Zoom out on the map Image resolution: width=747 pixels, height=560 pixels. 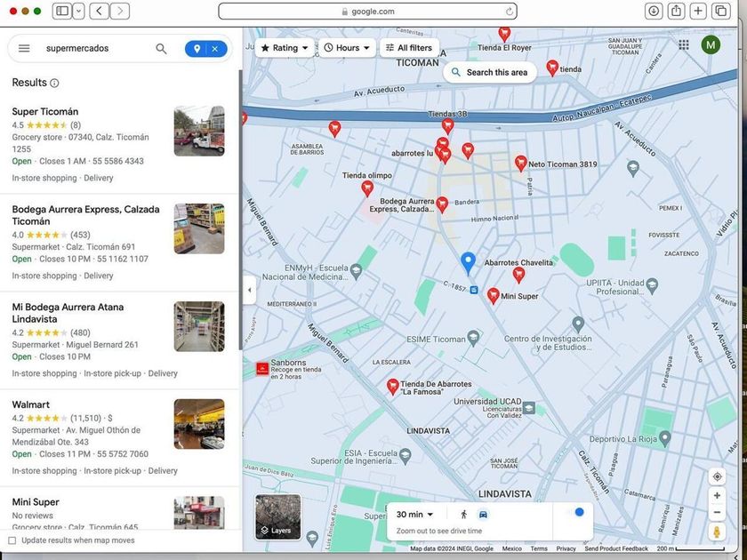pyautogui.click(x=717, y=512)
